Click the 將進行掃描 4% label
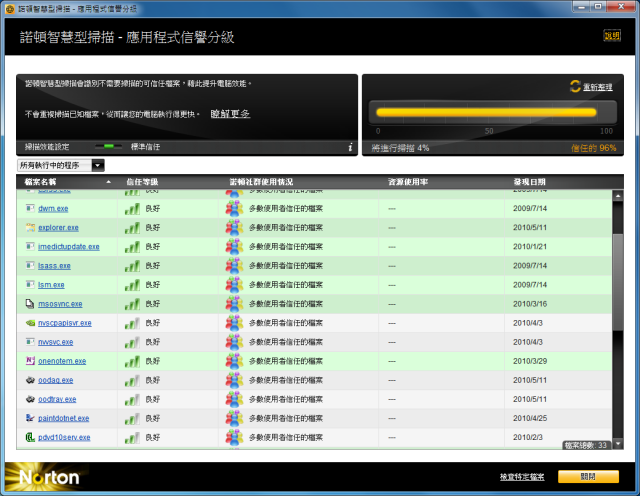 point(400,148)
